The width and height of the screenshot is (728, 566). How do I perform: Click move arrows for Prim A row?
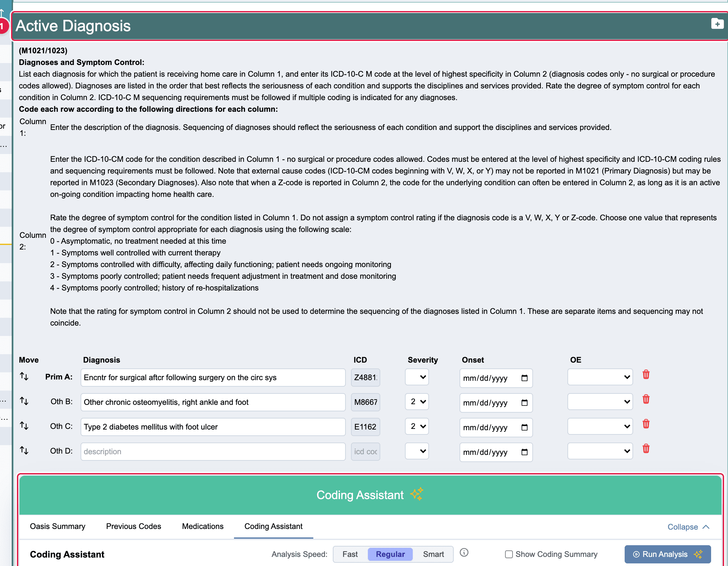tap(24, 376)
